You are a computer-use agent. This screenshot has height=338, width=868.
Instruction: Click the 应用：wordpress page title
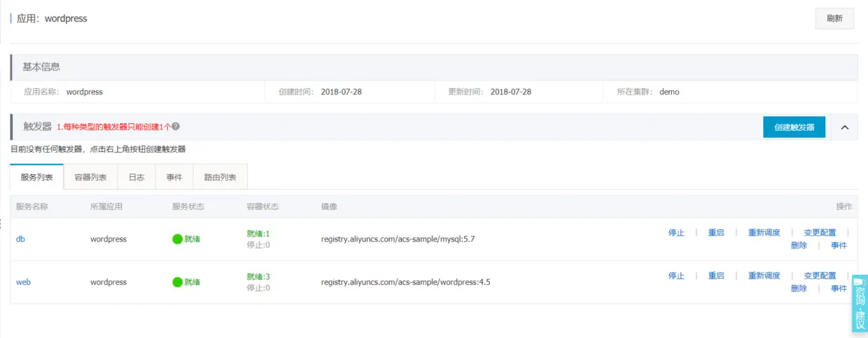point(52,19)
